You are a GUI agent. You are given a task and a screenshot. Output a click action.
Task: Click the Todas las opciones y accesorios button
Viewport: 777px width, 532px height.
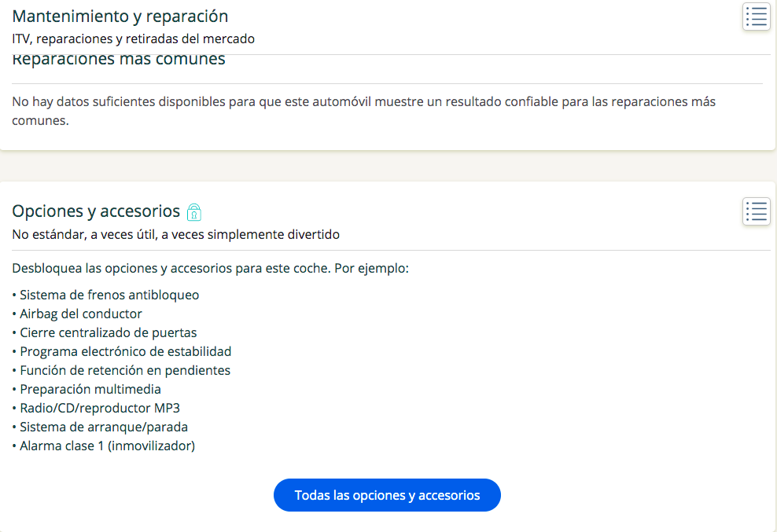pyautogui.click(x=387, y=495)
